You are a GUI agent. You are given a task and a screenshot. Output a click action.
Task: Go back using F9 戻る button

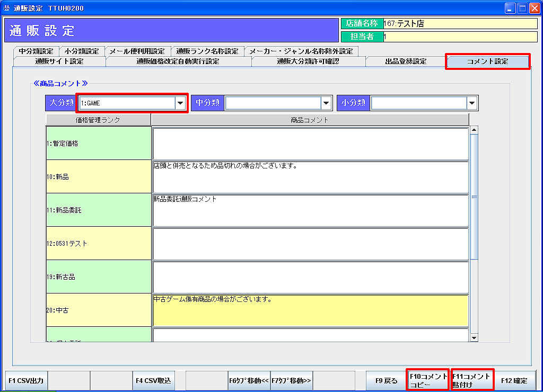tap(387, 380)
